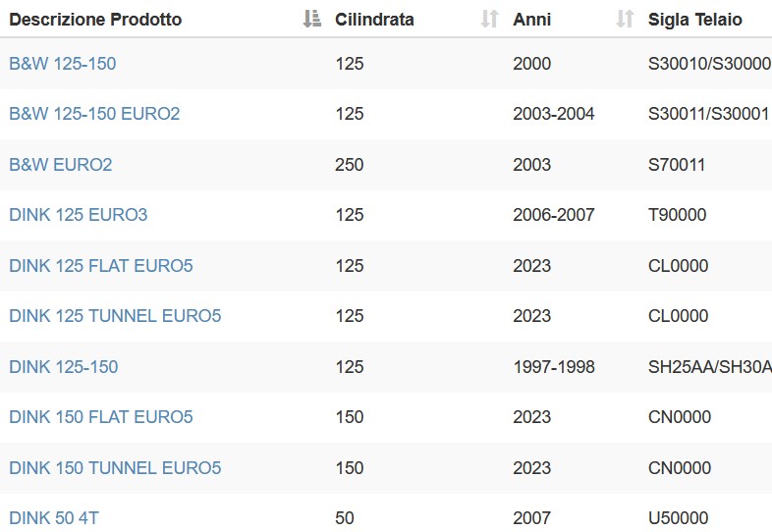Follow the DINK 125 EURO3 link
Screen dimensions: 772x532
79,215
